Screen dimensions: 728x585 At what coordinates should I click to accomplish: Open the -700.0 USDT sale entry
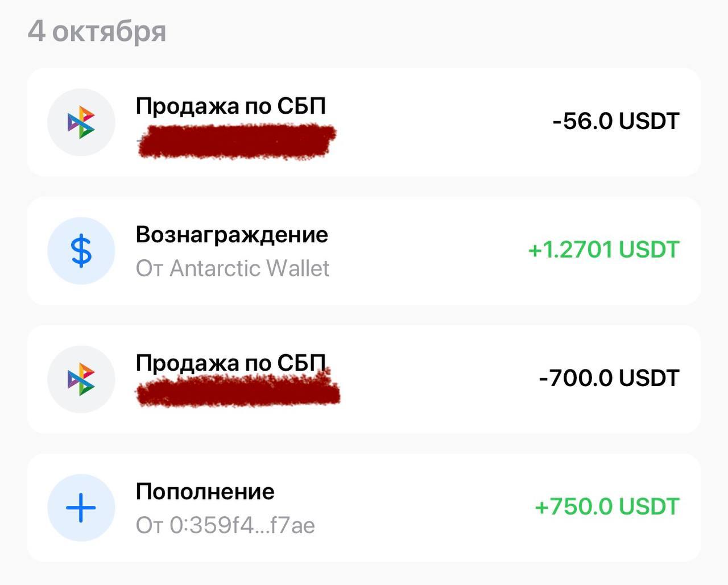point(364,379)
